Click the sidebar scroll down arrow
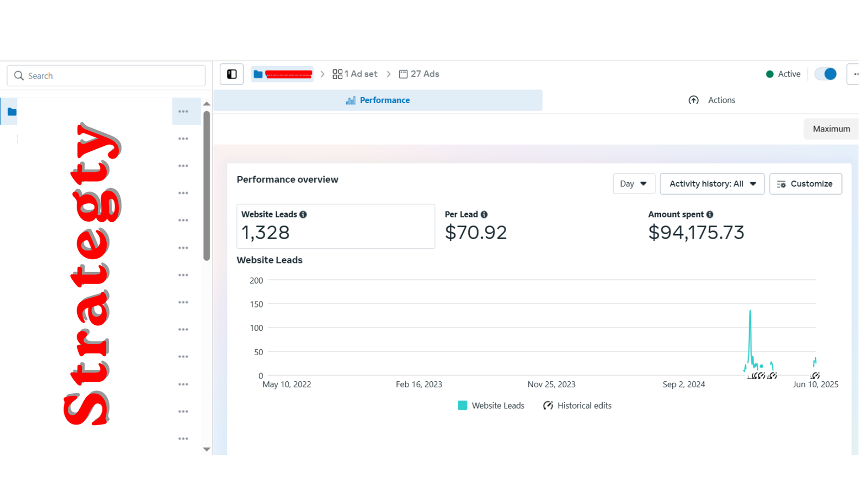Image resolution: width=868 pixels, height=488 pixels. pyautogui.click(x=207, y=449)
